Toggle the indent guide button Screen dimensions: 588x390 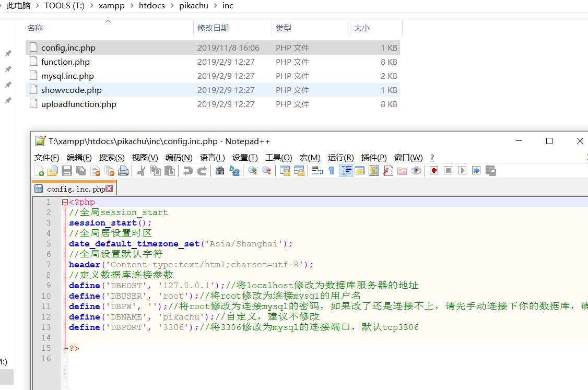coord(346,171)
